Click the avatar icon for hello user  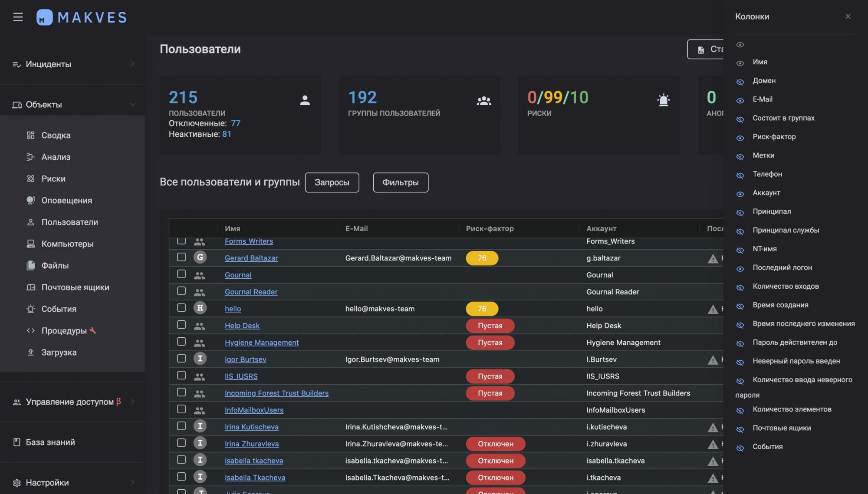[200, 308]
